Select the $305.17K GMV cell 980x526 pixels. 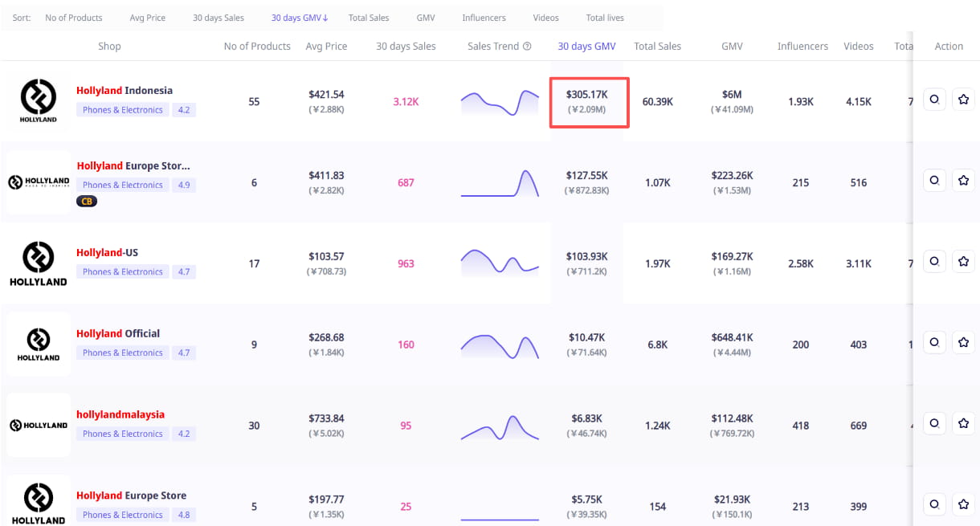coord(588,101)
